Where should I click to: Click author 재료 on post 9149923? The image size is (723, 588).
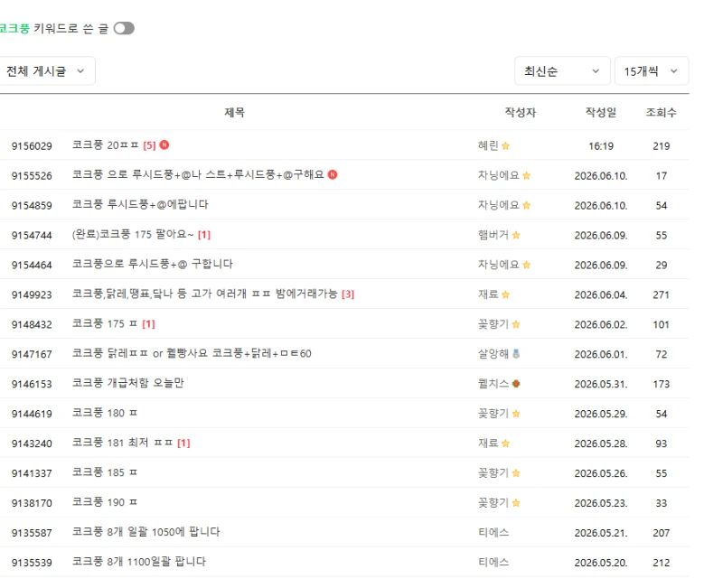(488, 294)
